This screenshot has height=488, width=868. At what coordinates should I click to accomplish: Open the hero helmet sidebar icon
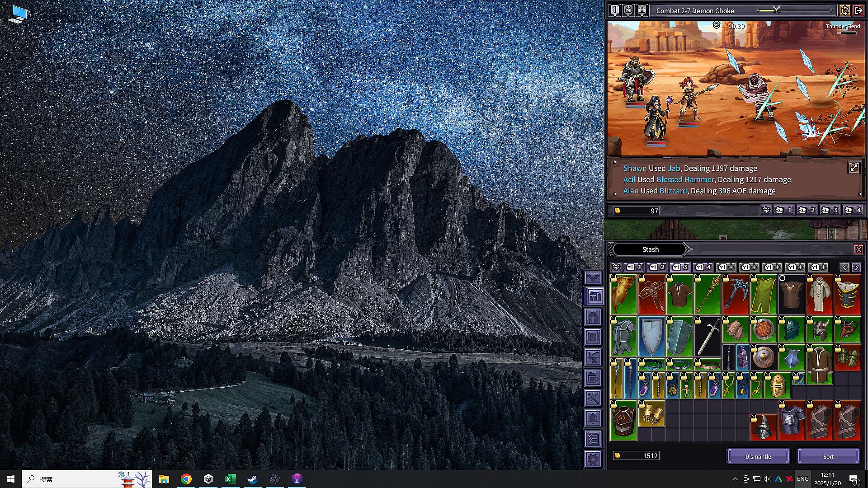(593, 317)
